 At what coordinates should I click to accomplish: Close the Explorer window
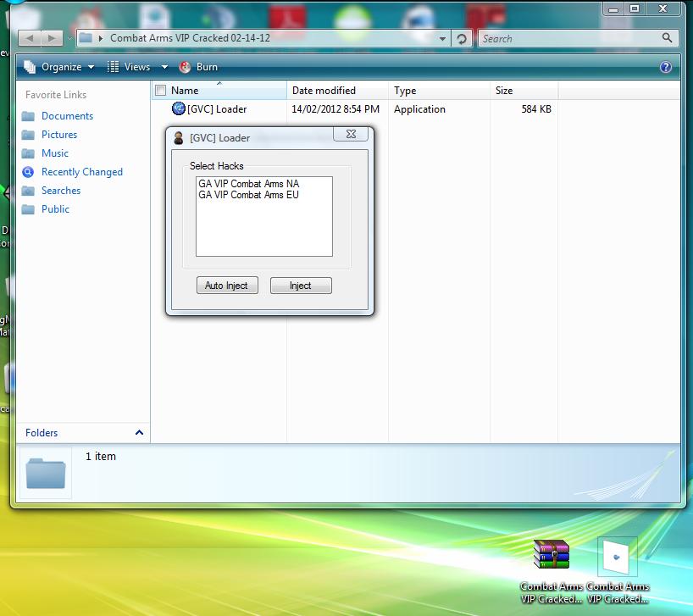[663, 8]
